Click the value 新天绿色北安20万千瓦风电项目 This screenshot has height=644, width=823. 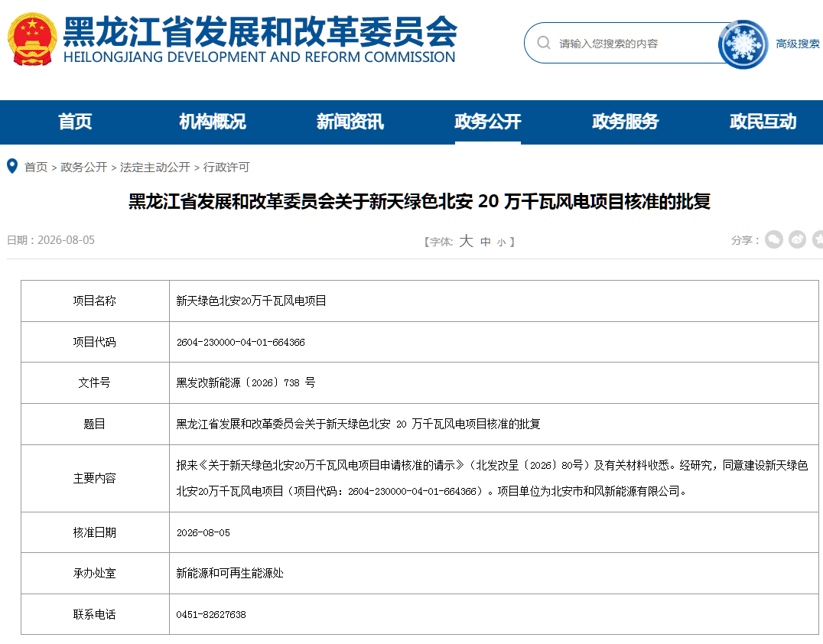(251, 301)
